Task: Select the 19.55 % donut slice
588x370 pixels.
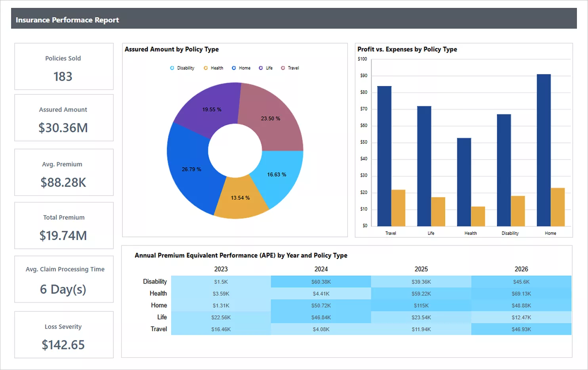Action: coord(212,109)
